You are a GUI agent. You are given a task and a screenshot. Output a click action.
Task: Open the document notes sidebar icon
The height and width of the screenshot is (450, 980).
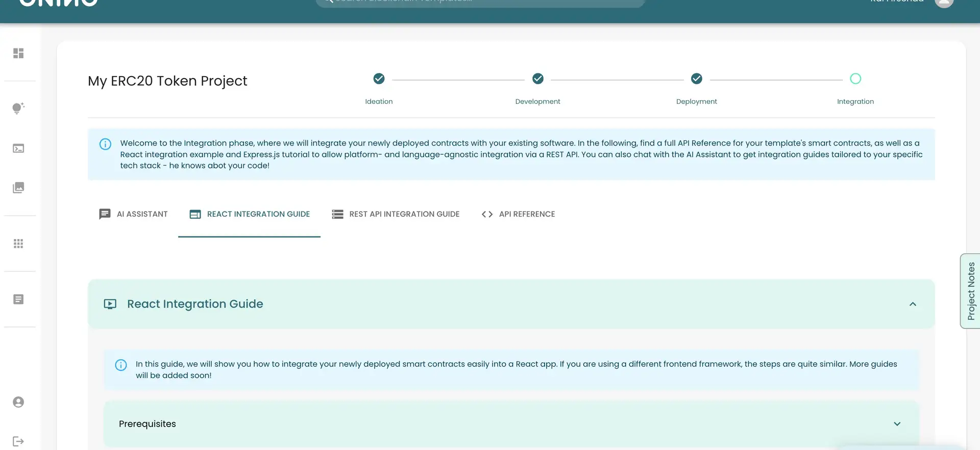[x=18, y=299]
